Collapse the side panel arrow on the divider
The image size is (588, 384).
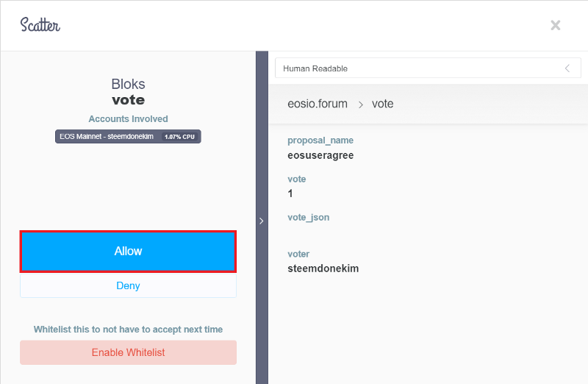[262, 221]
